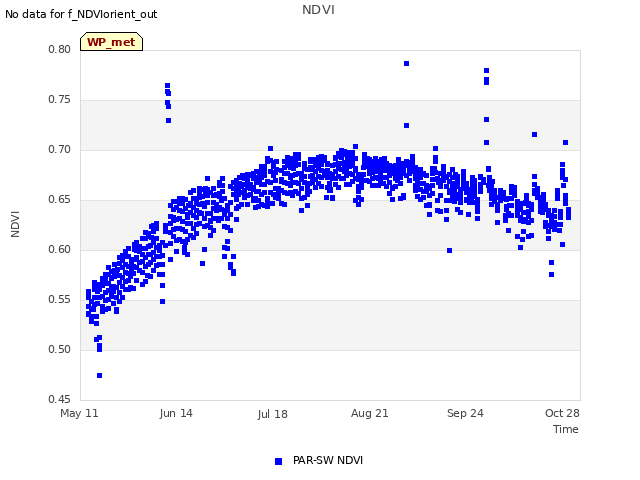Click the vertical NDVI y-axis title
The height and width of the screenshot is (480, 640).
click(15, 224)
